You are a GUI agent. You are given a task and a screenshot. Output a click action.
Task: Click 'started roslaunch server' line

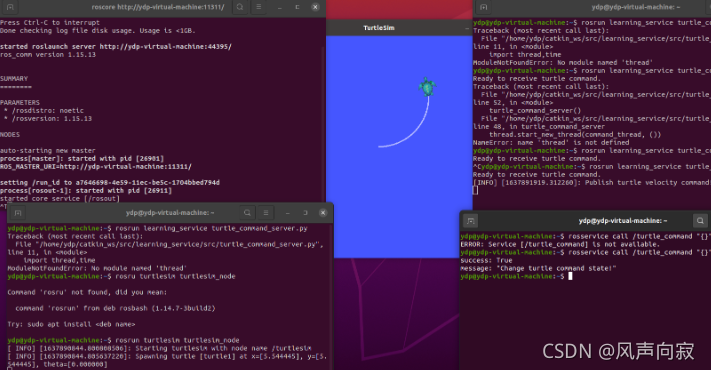(116, 47)
